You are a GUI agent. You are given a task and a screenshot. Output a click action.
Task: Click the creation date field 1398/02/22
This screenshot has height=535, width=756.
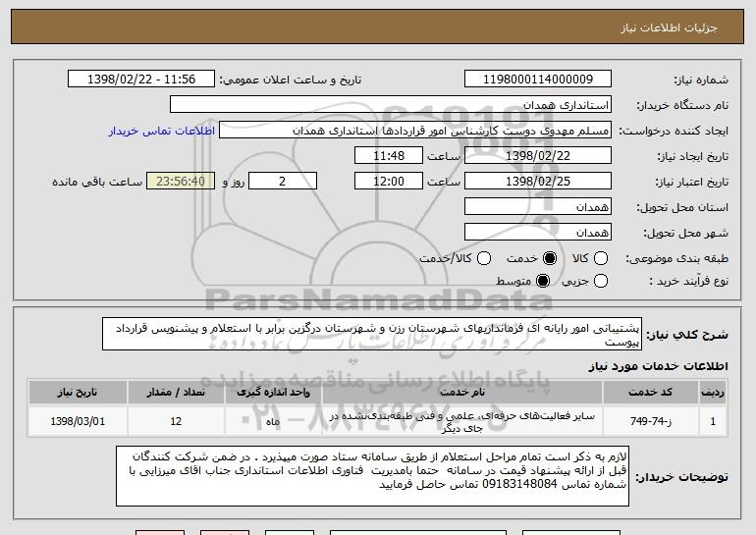(538, 156)
